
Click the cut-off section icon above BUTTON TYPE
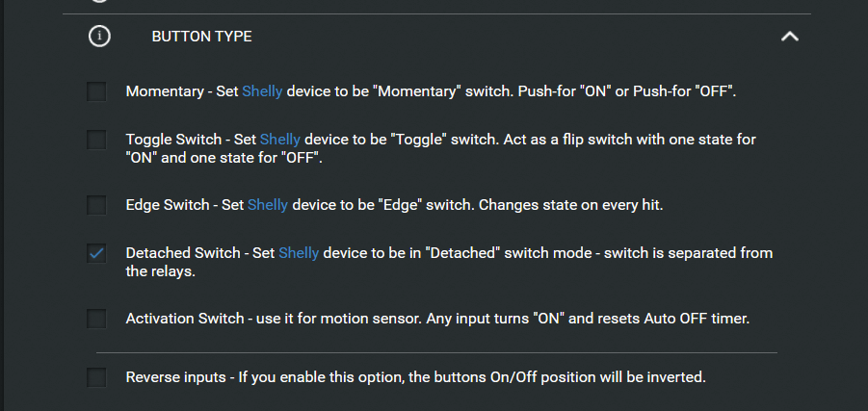tap(99, 2)
